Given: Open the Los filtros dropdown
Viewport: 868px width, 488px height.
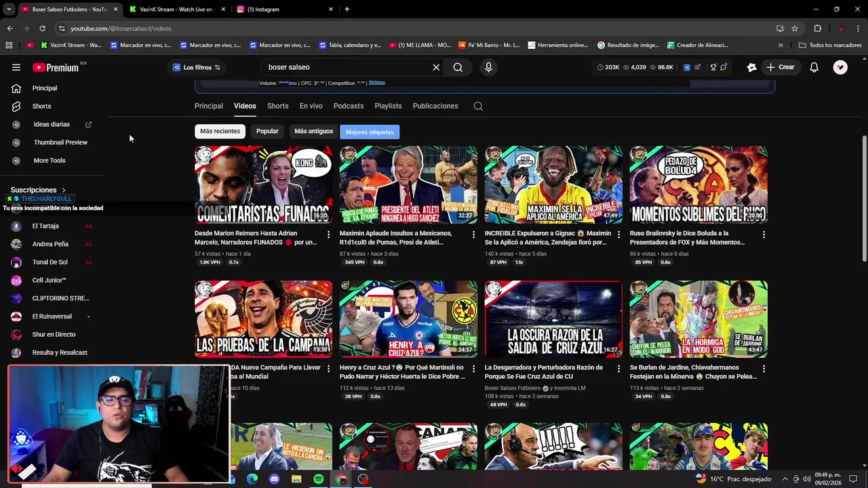Looking at the screenshot, I should [197, 67].
